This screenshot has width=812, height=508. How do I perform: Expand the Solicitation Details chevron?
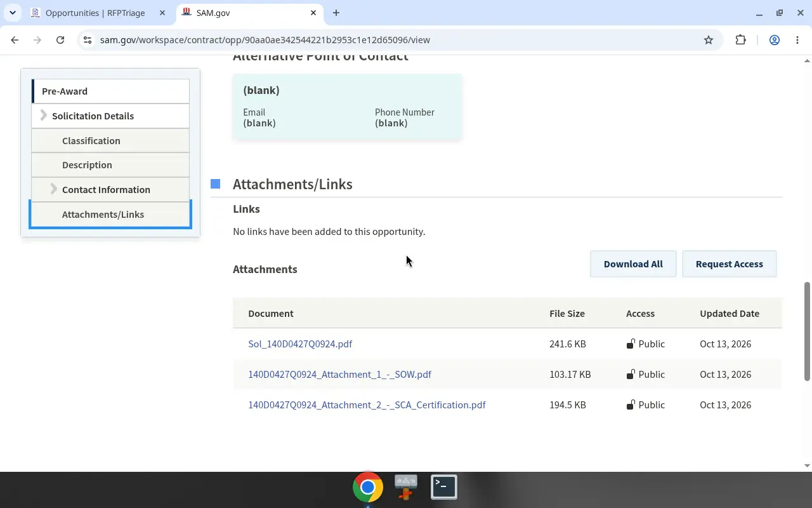(44, 116)
